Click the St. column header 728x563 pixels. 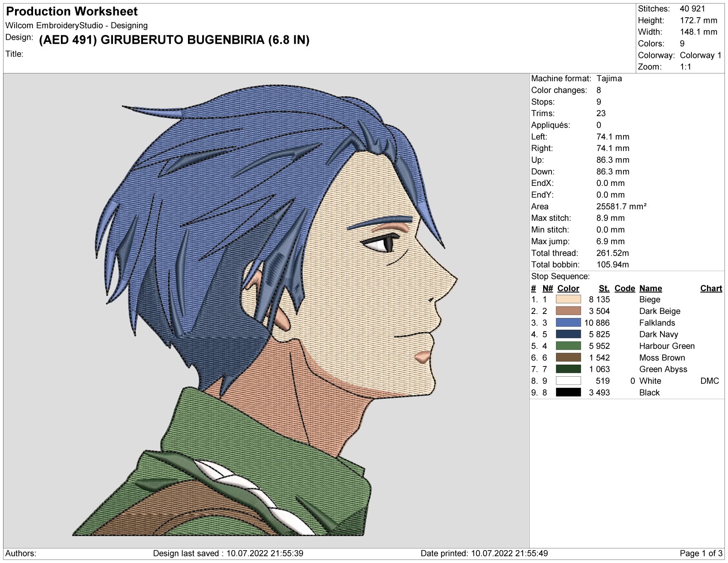604,288
